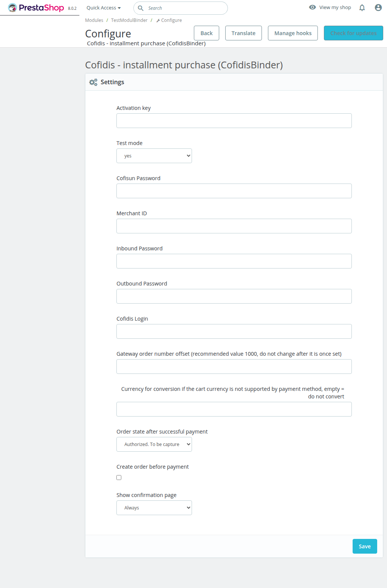Click Check for updates

tap(353, 33)
